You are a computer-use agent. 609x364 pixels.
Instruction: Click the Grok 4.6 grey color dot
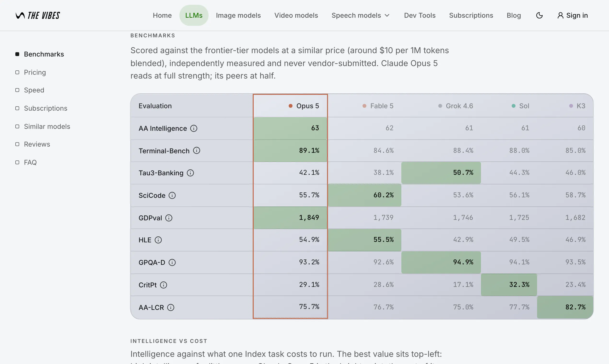click(x=440, y=106)
